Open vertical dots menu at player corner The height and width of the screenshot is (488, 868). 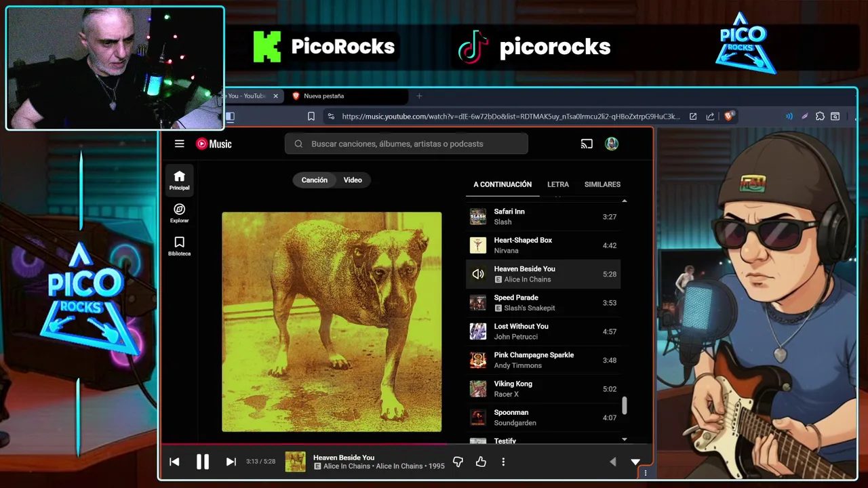tap(645, 473)
